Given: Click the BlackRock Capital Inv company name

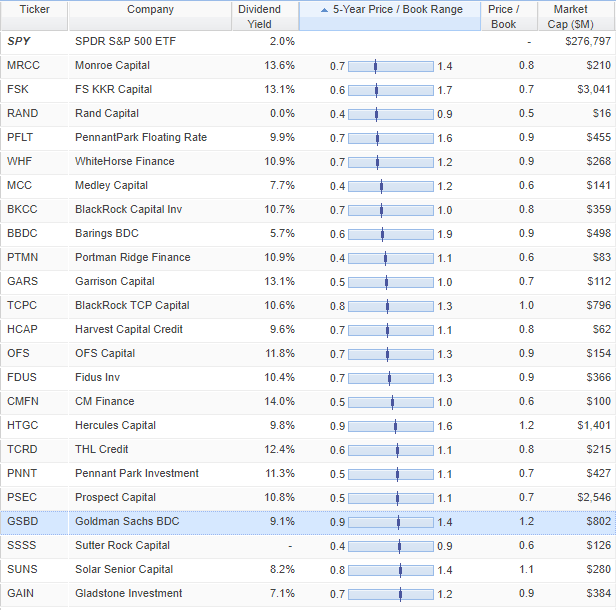Looking at the screenshot, I should click(128, 209).
